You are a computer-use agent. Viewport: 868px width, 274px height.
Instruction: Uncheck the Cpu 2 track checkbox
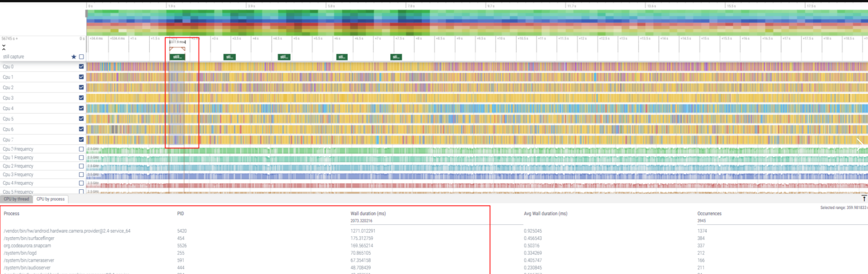point(81,87)
